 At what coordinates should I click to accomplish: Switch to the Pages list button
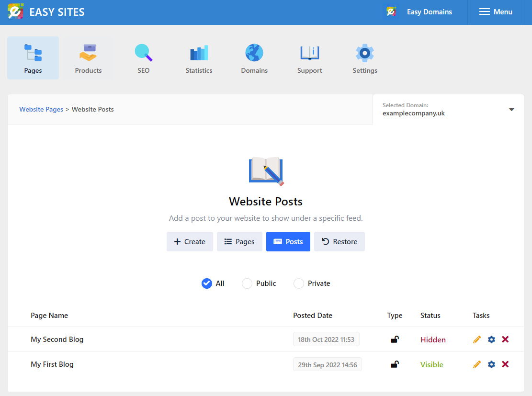coord(239,242)
